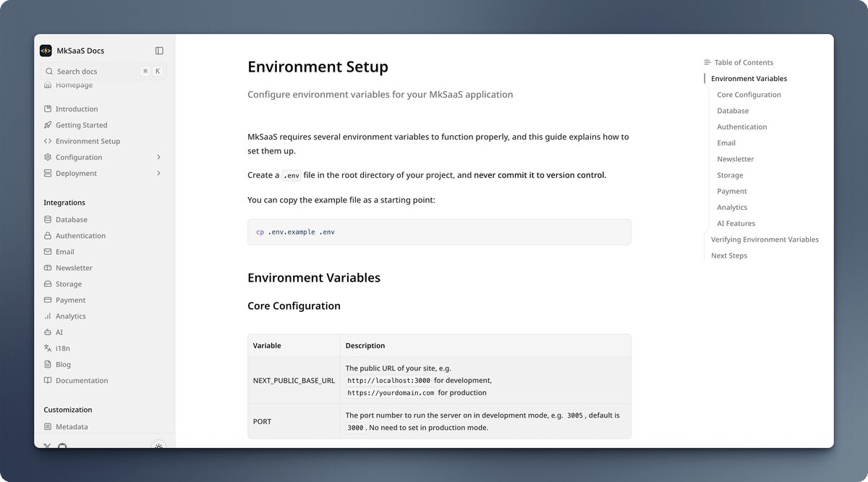Expand the Configuration section chevron
This screenshot has height=482, width=868.
158,157
